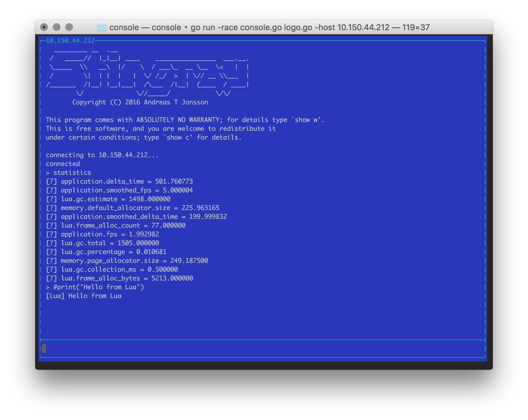Viewport: 528px width, 420px height.
Task: Click the lua.gc.percentage = 0.010681 line
Action: [106, 252]
